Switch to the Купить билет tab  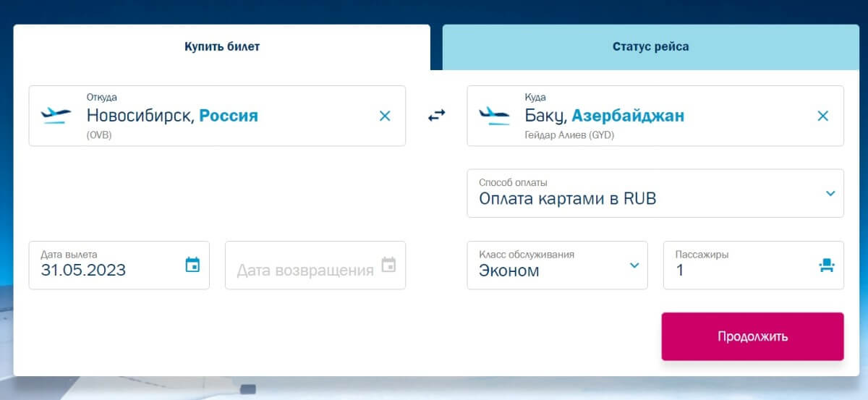tap(222, 47)
